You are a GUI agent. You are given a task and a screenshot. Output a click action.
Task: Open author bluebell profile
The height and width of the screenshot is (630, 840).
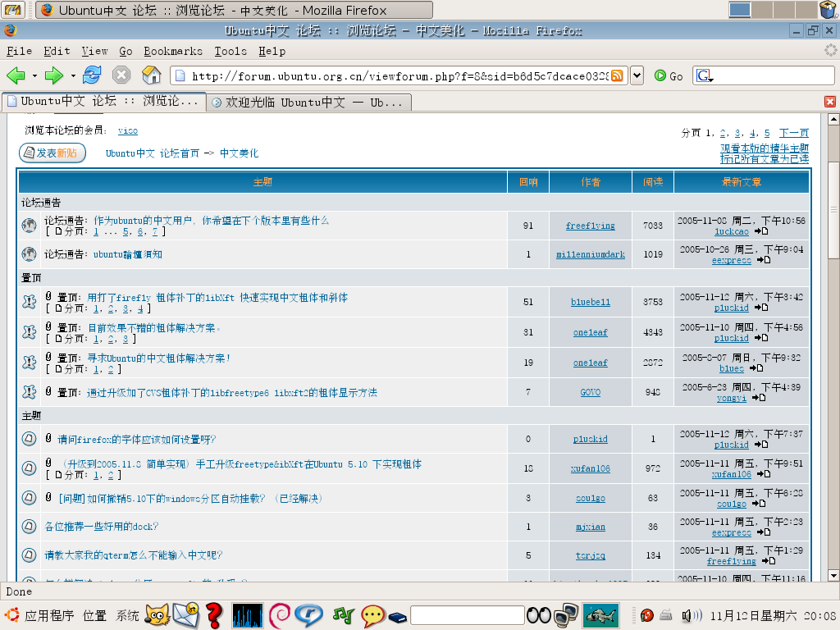591,302
